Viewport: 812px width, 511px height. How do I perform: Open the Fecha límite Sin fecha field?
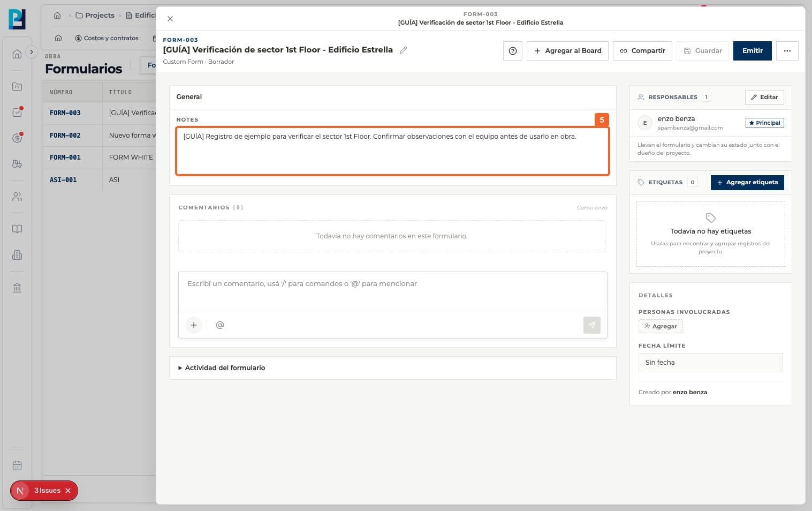(x=710, y=363)
